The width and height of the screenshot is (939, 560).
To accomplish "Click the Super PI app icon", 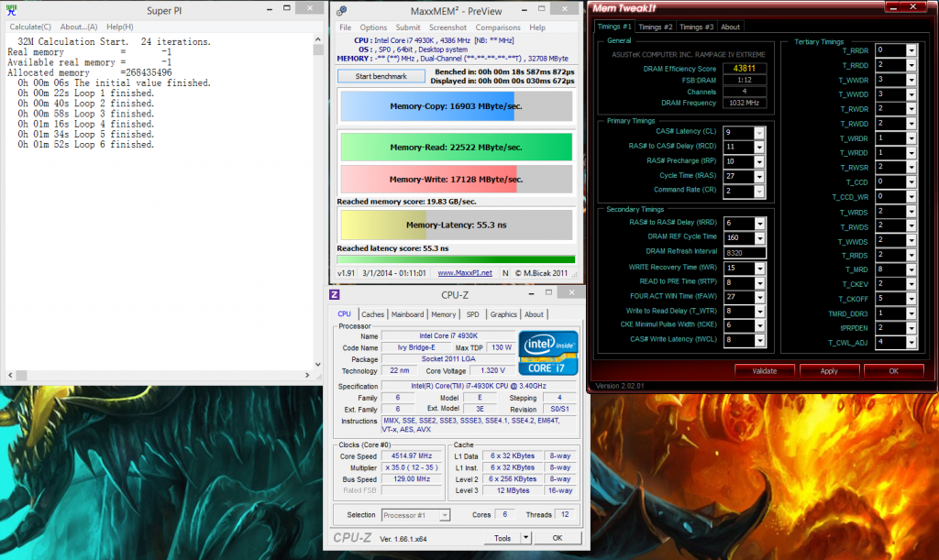I will click(x=12, y=11).
